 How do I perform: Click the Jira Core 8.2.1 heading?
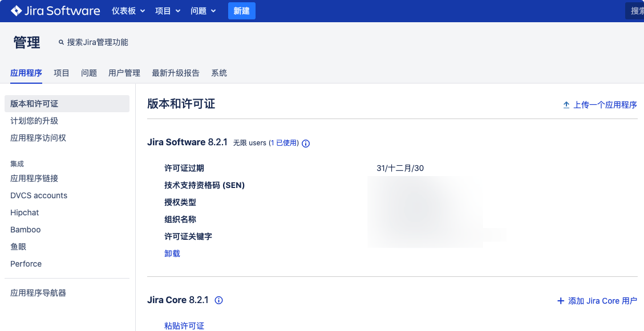click(x=178, y=300)
